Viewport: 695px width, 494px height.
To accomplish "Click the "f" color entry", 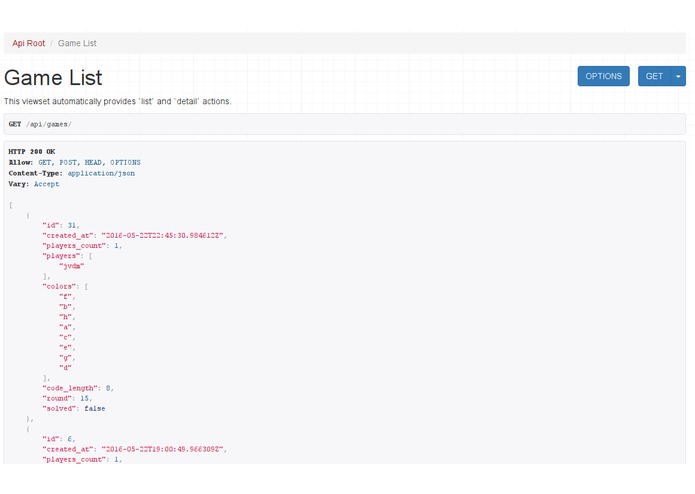I will coord(67,297).
